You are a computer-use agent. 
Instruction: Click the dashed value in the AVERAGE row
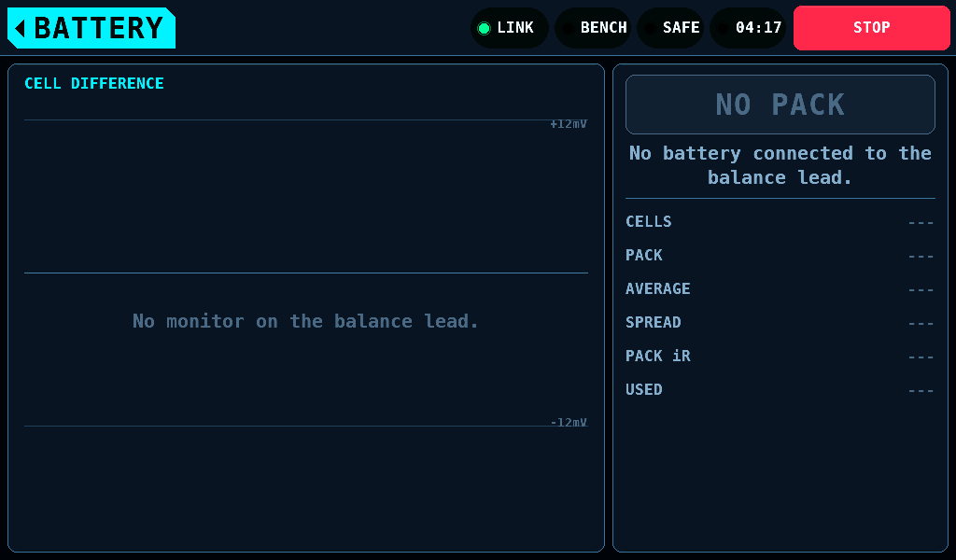pos(921,290)
